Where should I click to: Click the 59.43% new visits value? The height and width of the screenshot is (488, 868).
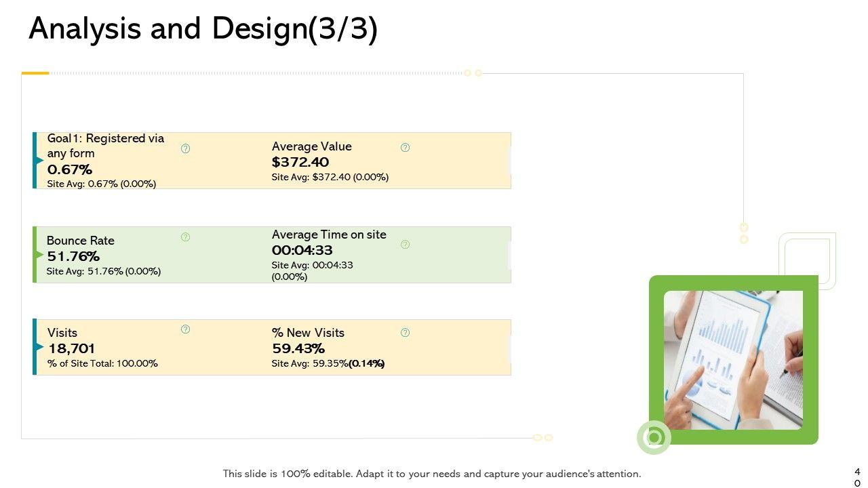[x=298, y=348]
